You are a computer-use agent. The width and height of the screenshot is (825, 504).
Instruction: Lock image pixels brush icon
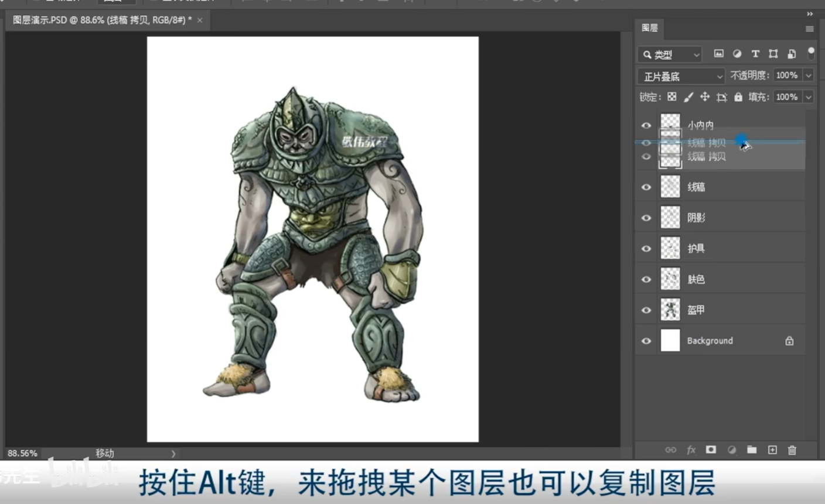(x=688, y=97)
